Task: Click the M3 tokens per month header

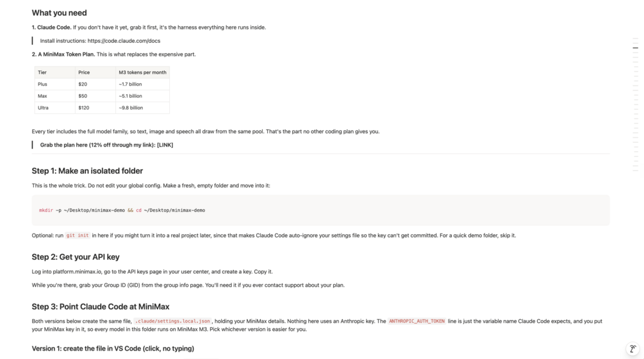Action: [x=142, y=72]
